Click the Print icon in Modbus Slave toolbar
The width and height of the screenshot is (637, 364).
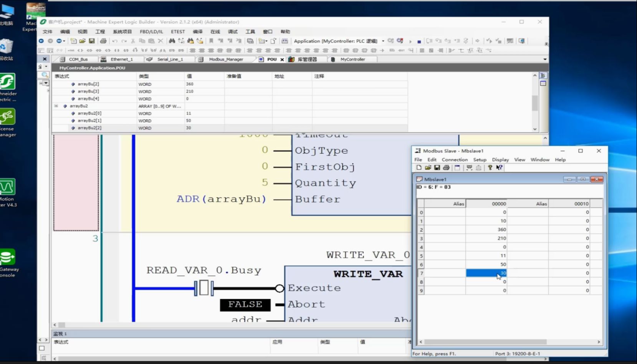446,168
